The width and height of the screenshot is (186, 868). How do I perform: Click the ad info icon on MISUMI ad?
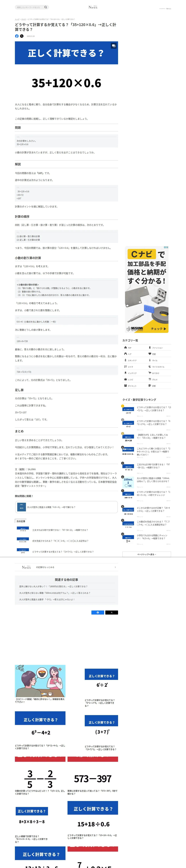(x=165, y=247)
